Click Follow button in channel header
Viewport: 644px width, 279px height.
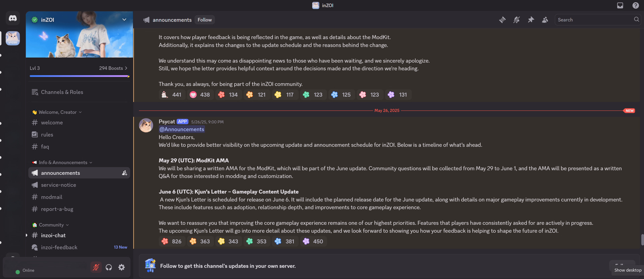tap(204, 20)
